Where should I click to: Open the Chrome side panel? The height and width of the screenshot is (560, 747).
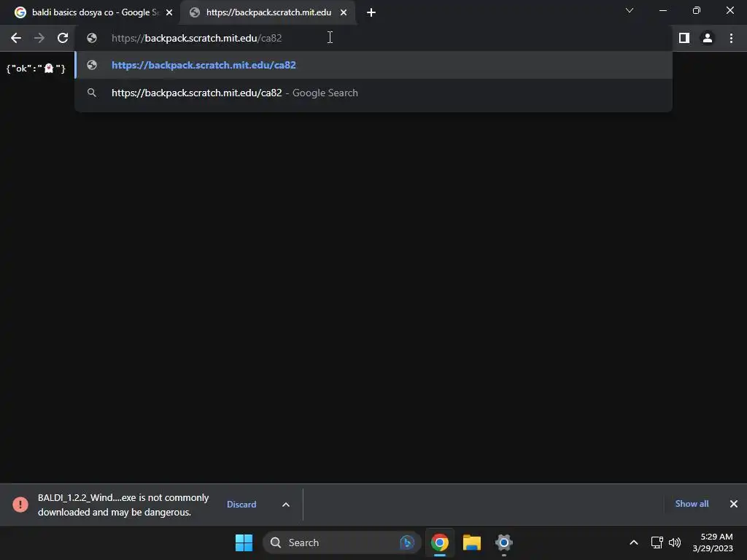click(x=684, y=38)
